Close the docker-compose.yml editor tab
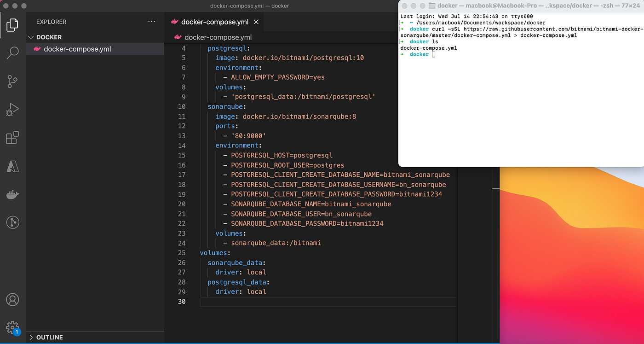The height and width of the screenshot is (344, 644). point(256,22)
